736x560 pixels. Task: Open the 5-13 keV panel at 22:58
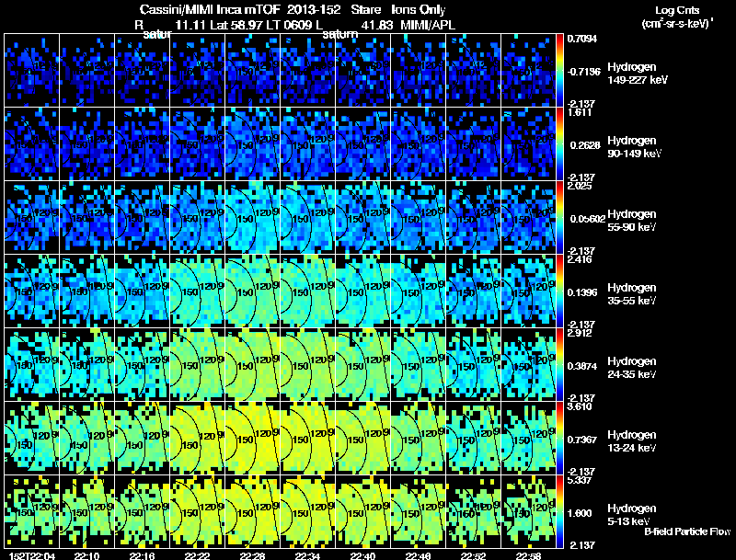[x=528, y=512]
